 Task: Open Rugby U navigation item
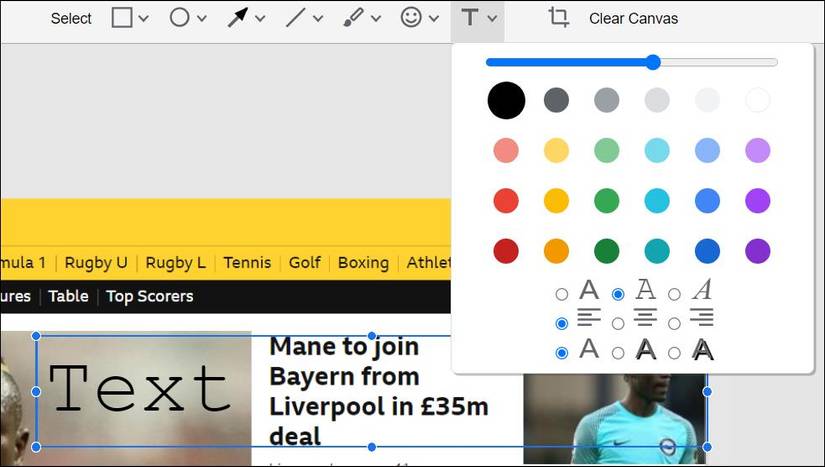96,262
